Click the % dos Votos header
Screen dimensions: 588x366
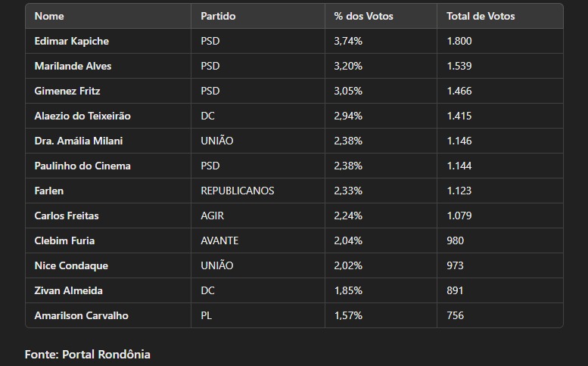(363, 16)
